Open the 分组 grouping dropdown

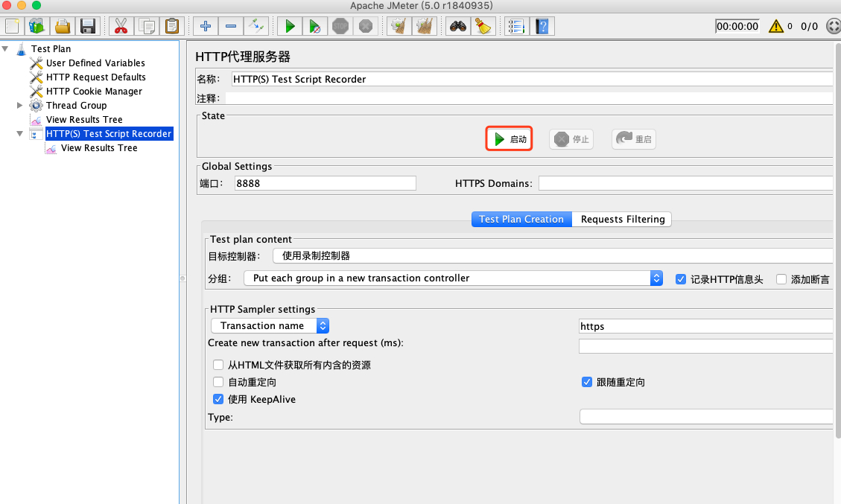(x=453, y=278)
